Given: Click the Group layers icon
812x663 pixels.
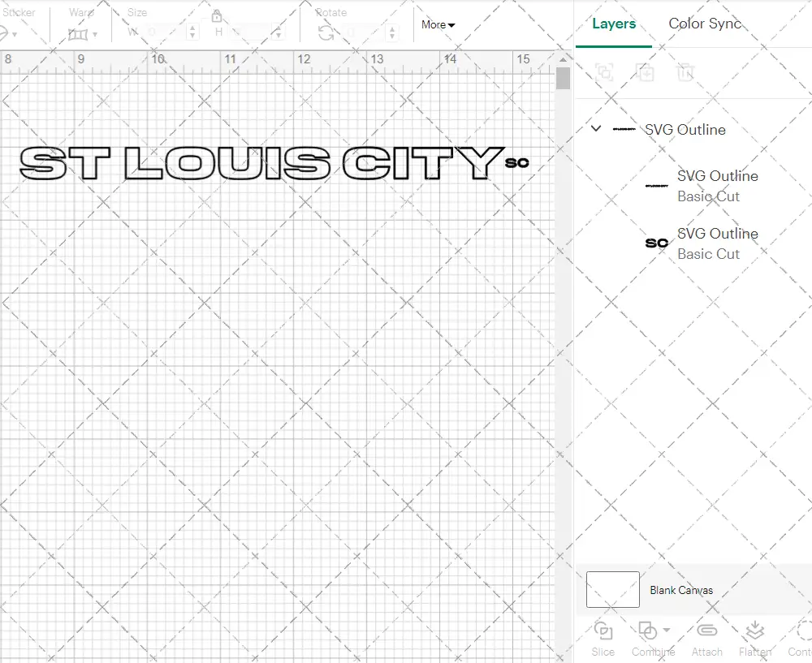Looking at the screenshot, I should click(x=604, y=73).
